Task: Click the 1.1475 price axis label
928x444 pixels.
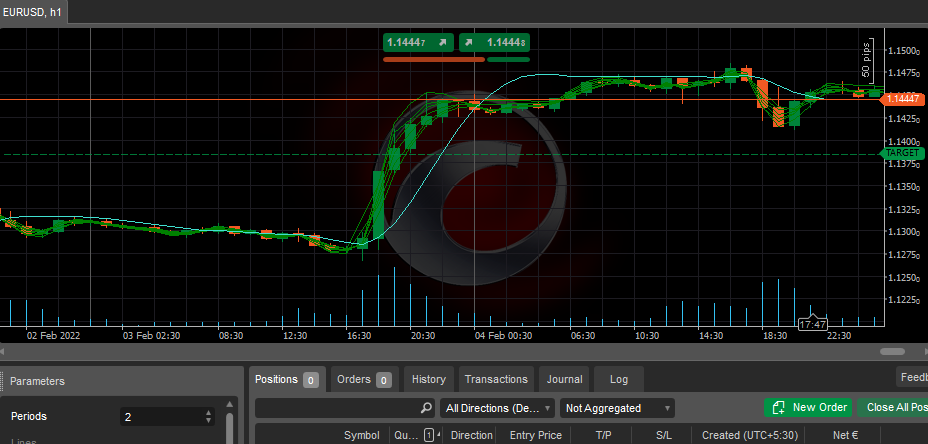Action: click(904, 73)
